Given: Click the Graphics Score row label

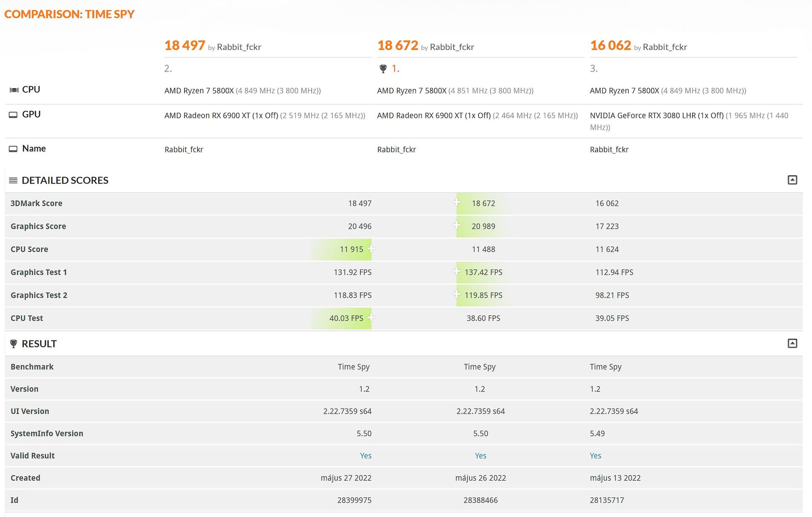Looking at the screenshot, I should tap(38, 226).
